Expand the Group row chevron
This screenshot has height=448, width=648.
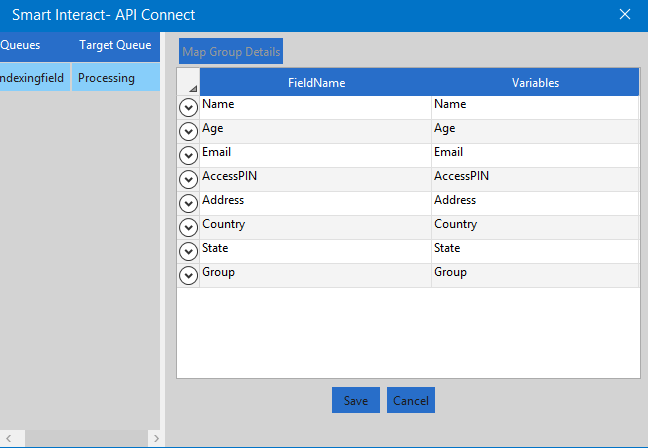(x=188, y=276)
